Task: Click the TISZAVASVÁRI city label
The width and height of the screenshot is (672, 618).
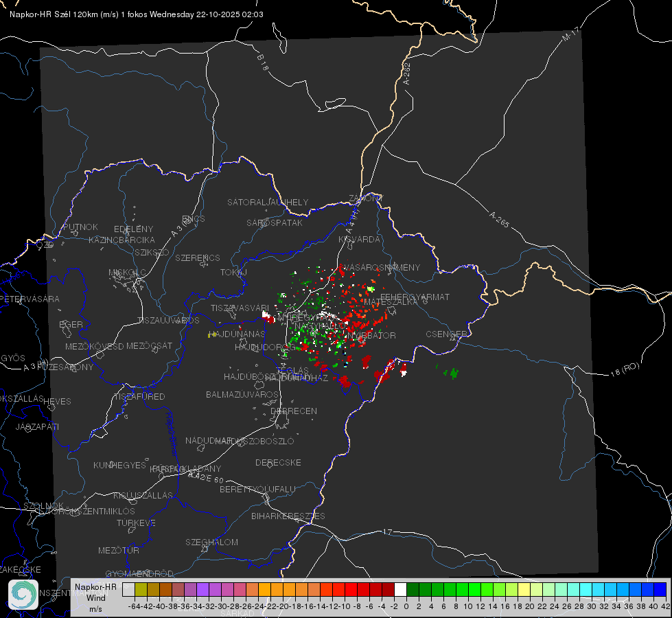Action: (240, 308)
